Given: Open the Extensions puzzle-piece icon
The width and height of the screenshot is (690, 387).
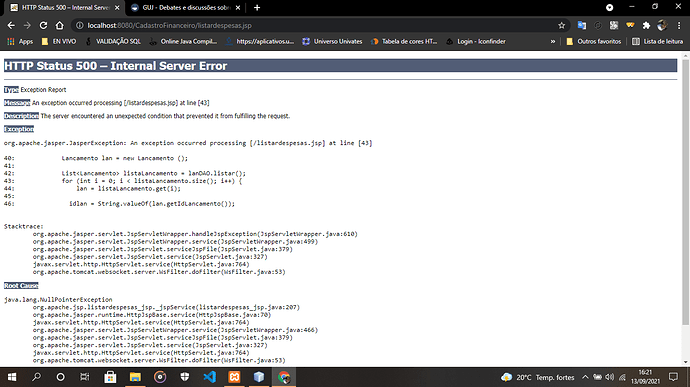Looking at the screenshot, I should pos(646,26).
